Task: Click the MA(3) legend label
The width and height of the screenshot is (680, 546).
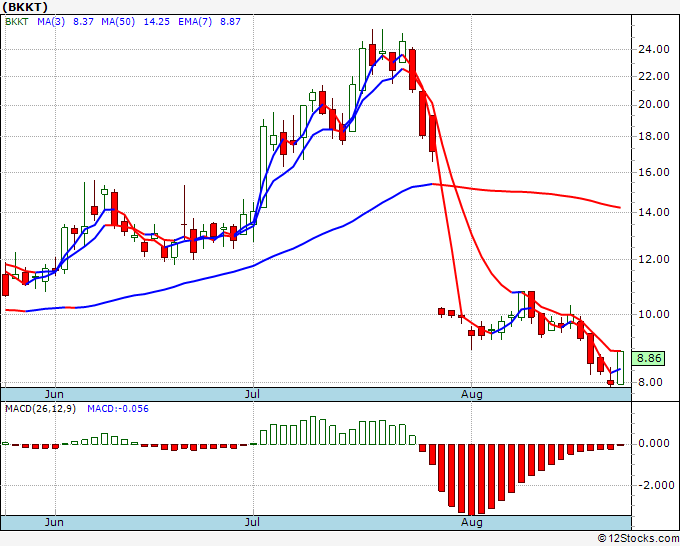Action: tap(51, 22)
